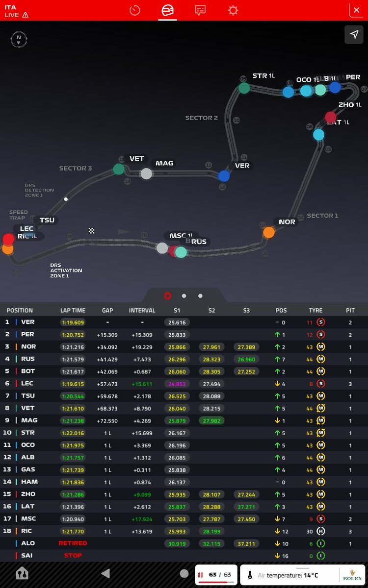Screen dimensions: 368x588
Task: Sort by GAP column header
Action: (107, 310)
